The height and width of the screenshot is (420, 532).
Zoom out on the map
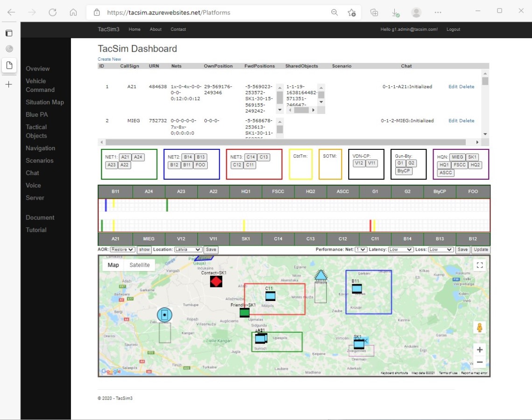479,362
